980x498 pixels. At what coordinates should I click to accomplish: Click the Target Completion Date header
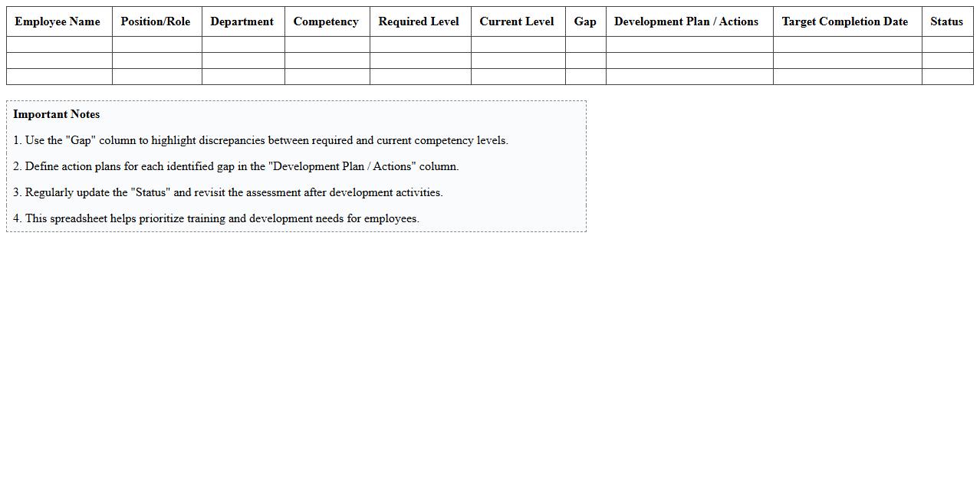[846, 21]
